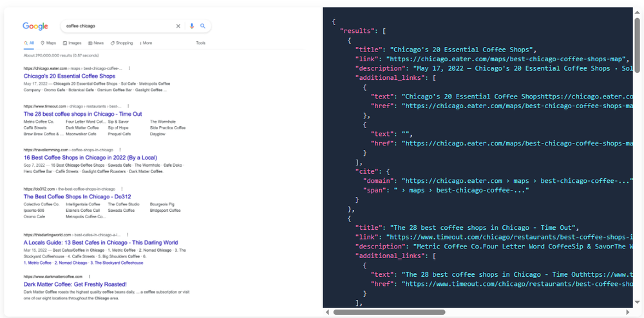The height and width of the screenshot is (318, 644).
Task: Clear the search box with the X icon
Action: tap(178, 26)
